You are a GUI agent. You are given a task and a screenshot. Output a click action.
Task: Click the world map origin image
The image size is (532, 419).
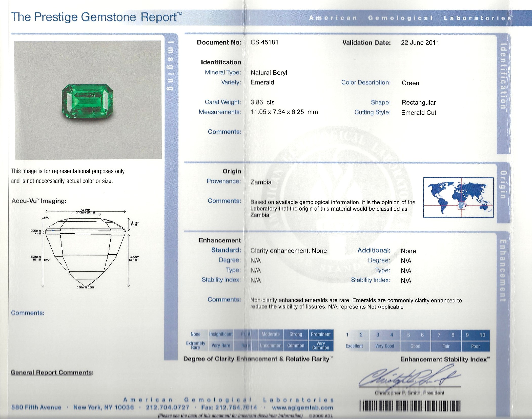[x=458, y=197]
